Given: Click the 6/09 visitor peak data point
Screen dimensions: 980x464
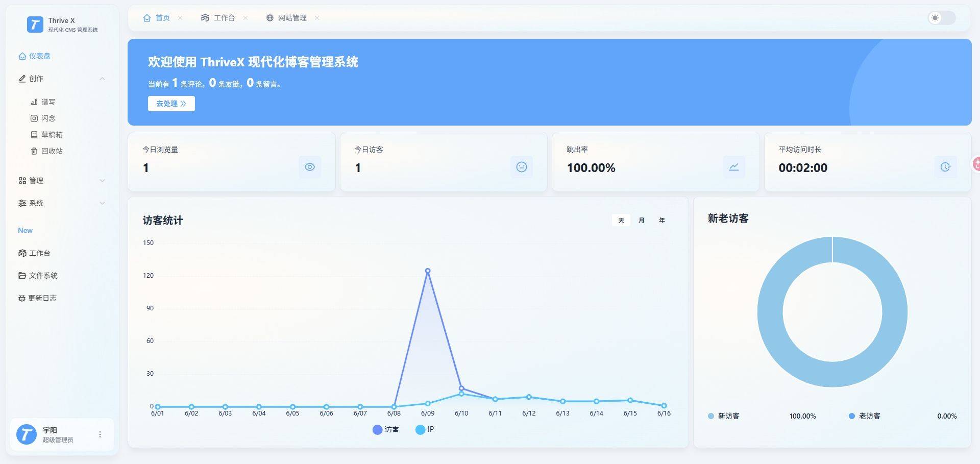Looking at the screenshot, I should [x=428, y=271].
